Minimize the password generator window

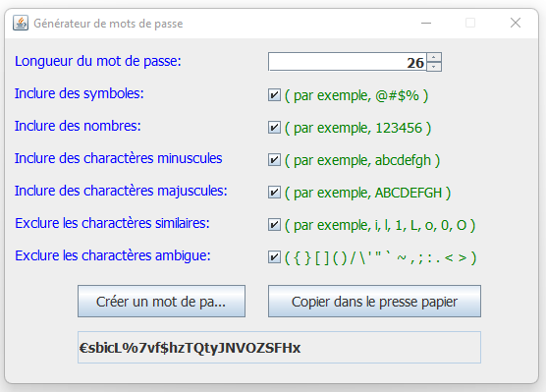point(426,23)
